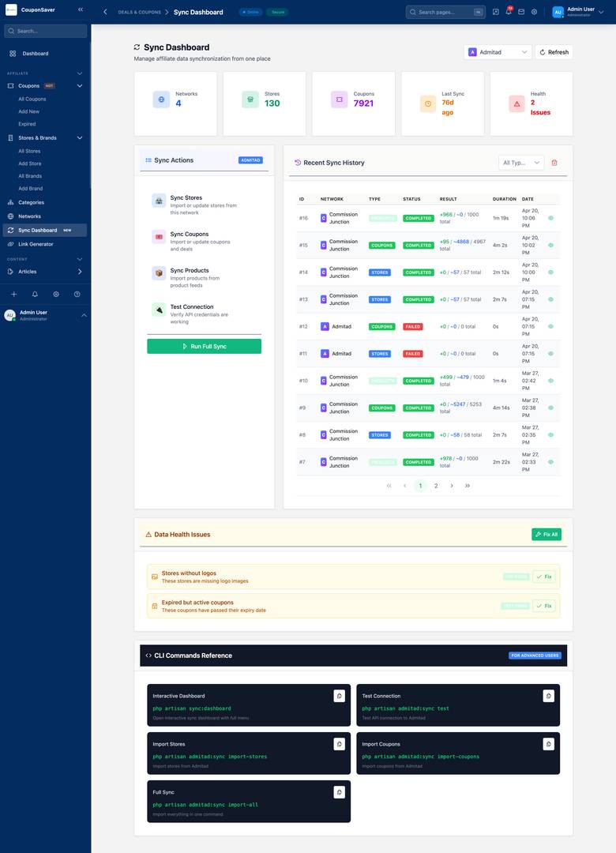Collapse the Affiliate group chevron
616x853 pixels.
coord(80,73)
